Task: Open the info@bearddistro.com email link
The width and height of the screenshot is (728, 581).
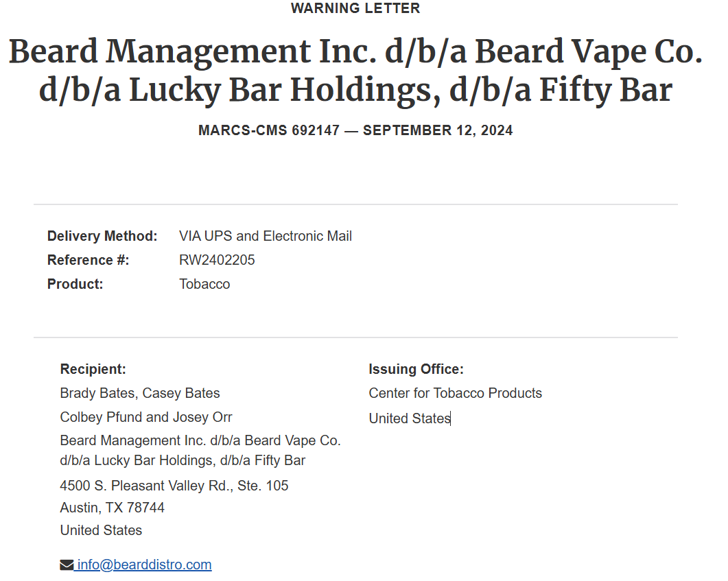Action: click(144, 565)
